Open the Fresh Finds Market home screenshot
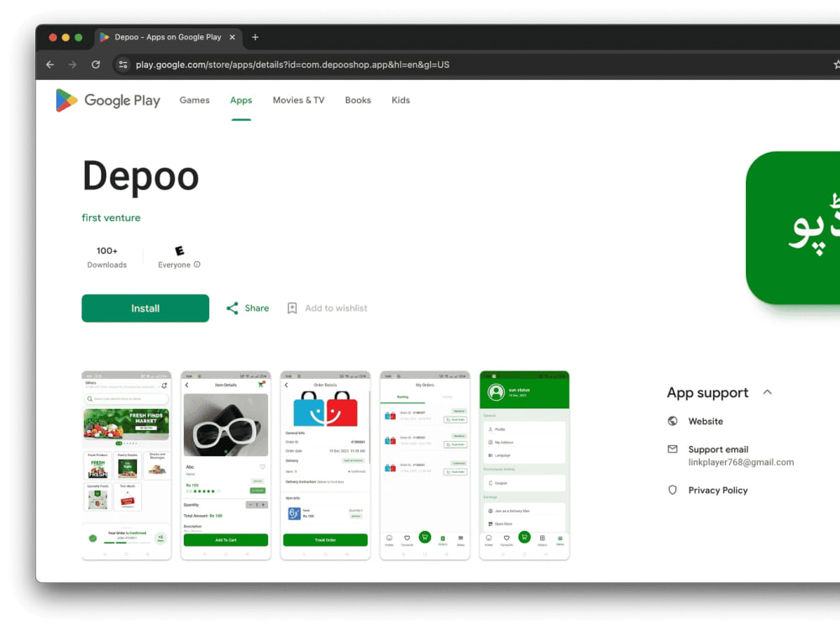 127,465
